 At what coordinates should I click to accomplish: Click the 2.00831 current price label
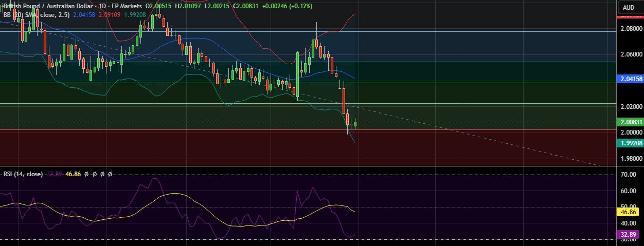click(630, 122)
